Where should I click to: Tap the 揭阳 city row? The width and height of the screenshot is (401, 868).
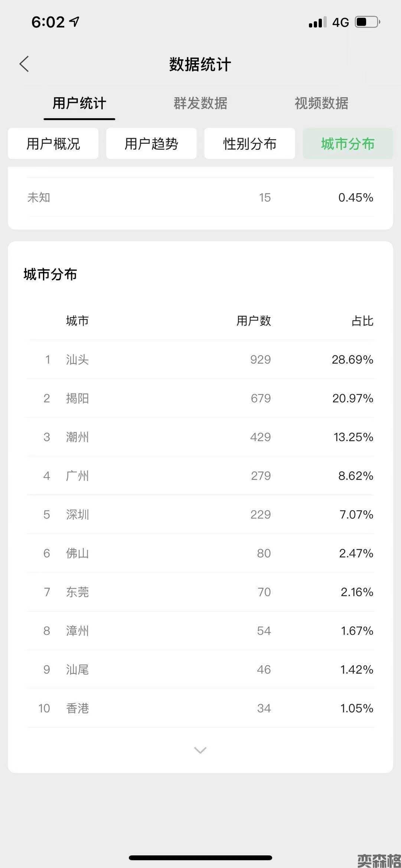click(x=200, y=398)
